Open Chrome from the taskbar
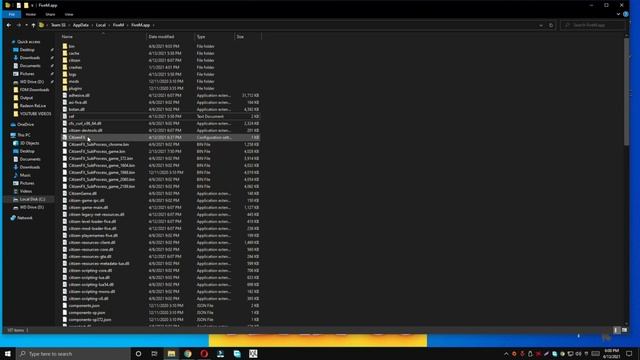The width and height of the screenshot is (640, 360). (x=188, y=353)
